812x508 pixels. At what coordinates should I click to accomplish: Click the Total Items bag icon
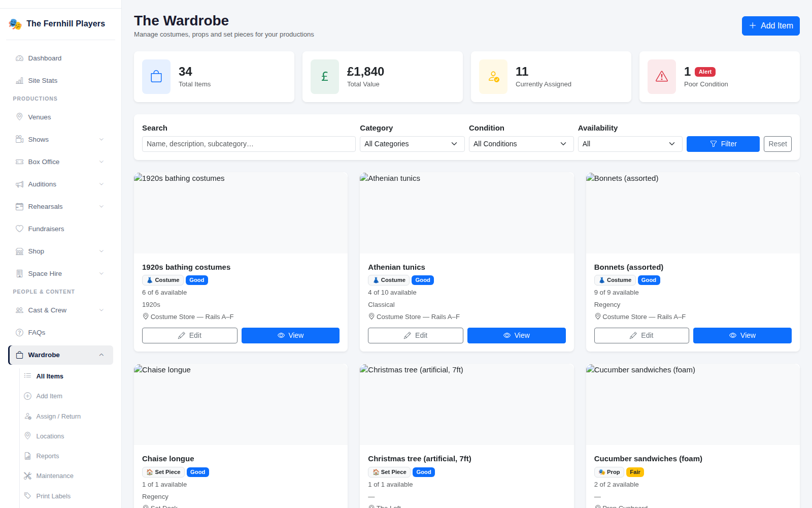(x=156, y=77)
